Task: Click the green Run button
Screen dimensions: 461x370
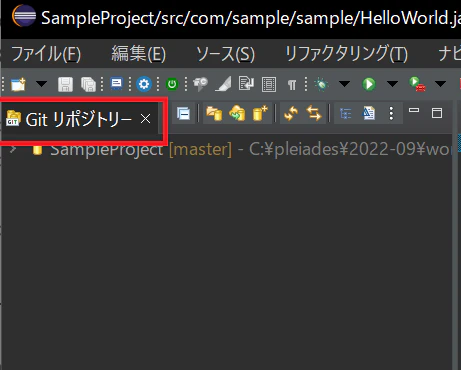Action: click(369, 84)
